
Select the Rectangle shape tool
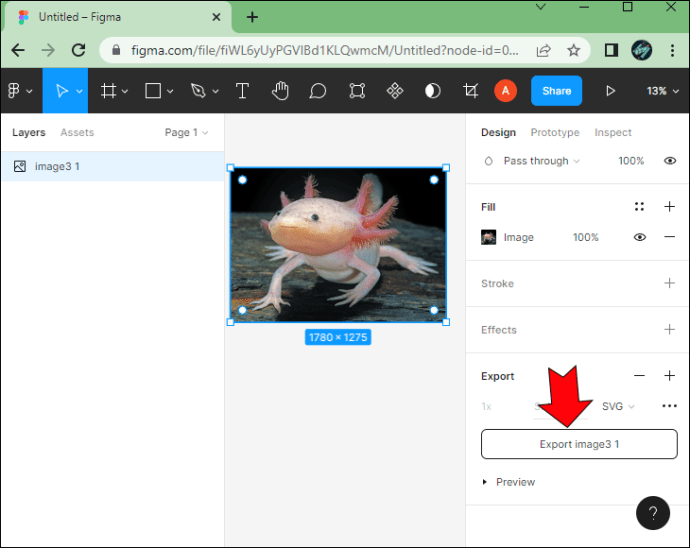pyautogui.click(x=153, y=91)
